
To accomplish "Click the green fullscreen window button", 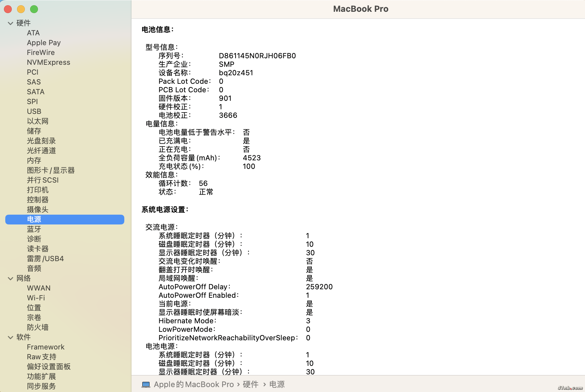I will pyautogui.click(x=34, y=9).
